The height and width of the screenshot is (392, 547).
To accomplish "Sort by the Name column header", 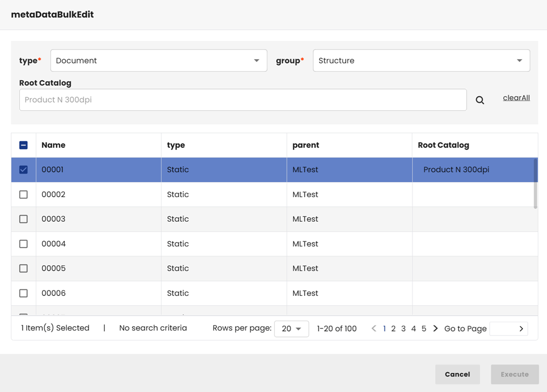I will (53, 145).
